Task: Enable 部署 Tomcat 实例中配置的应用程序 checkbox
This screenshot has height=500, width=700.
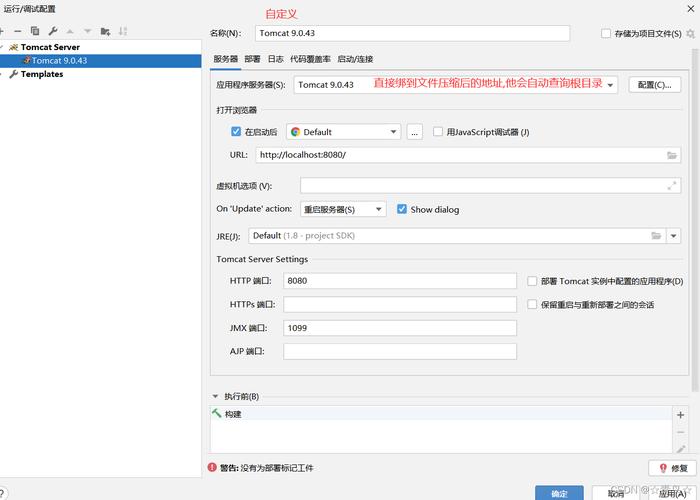Action: [532, 281]
